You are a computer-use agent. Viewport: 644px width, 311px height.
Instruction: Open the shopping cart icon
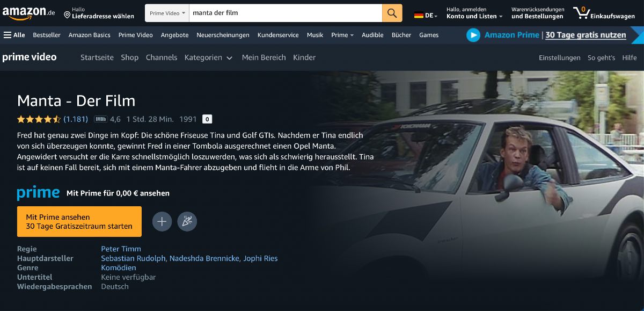click(x=581, y=12)
